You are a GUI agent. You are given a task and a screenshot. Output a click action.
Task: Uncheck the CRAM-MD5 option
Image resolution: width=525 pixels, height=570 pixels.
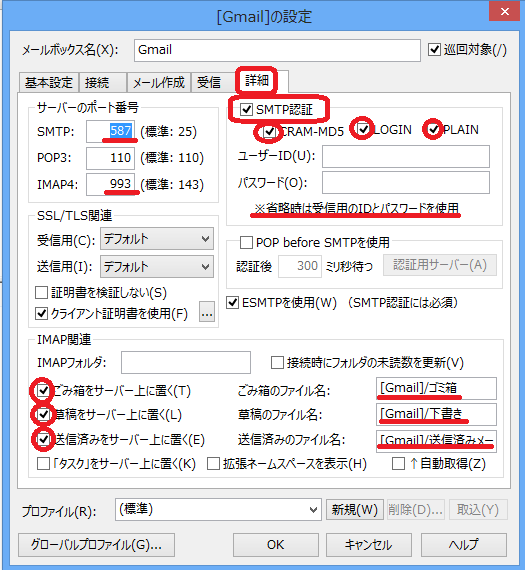[x=269, y=131]
